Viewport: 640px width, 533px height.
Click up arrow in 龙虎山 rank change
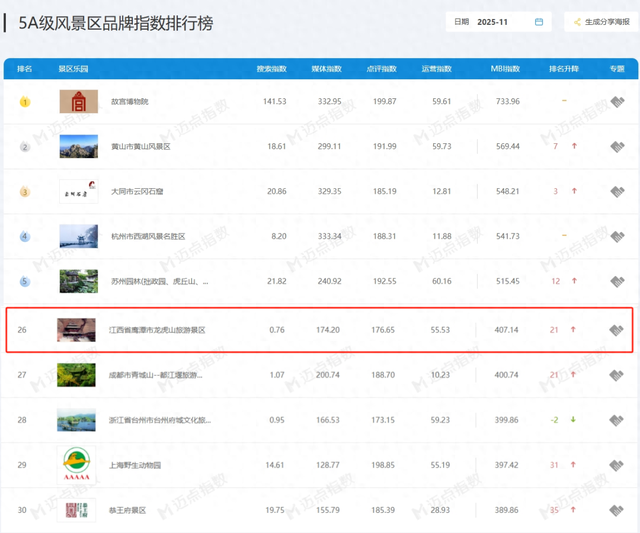[x=573, y=329]
